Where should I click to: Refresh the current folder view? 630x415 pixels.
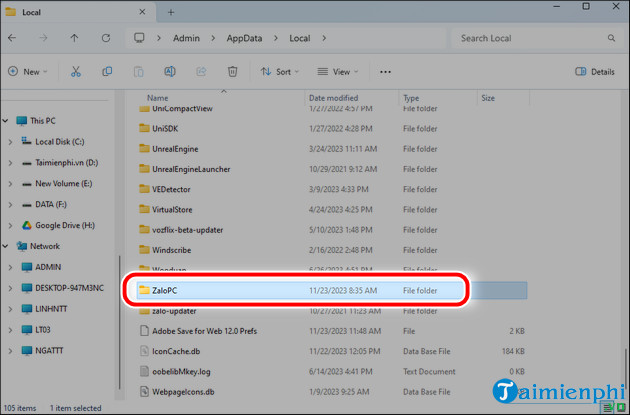(x=107, y=38)
